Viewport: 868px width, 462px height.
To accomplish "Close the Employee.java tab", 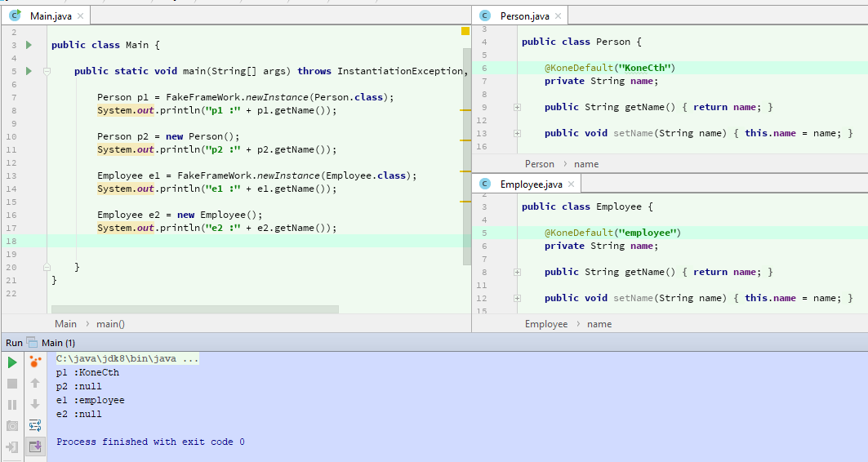I will (x=572, y=184).
